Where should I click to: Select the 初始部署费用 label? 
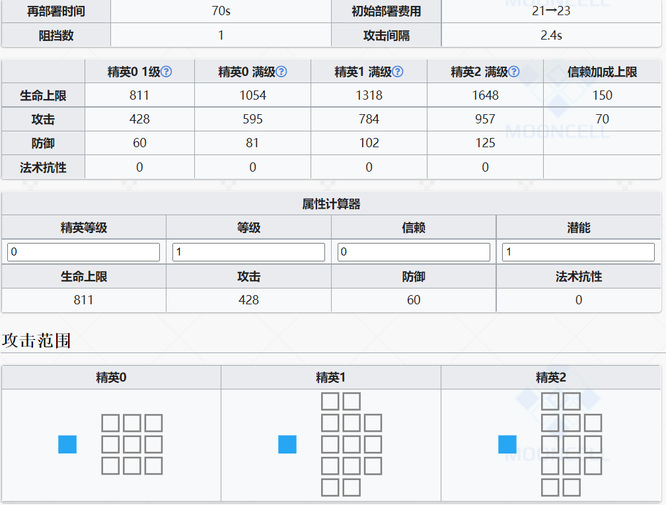click(386, 11)
